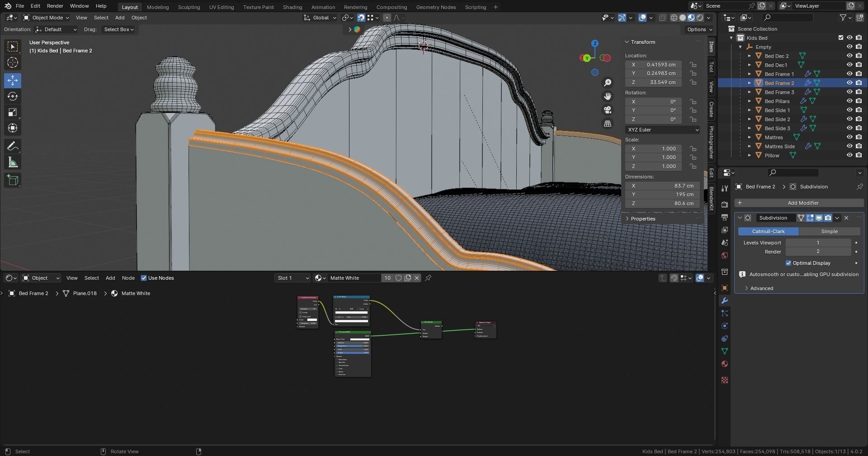Select the Add Cube tool
The image size is (868, 456).
point(13,180)
